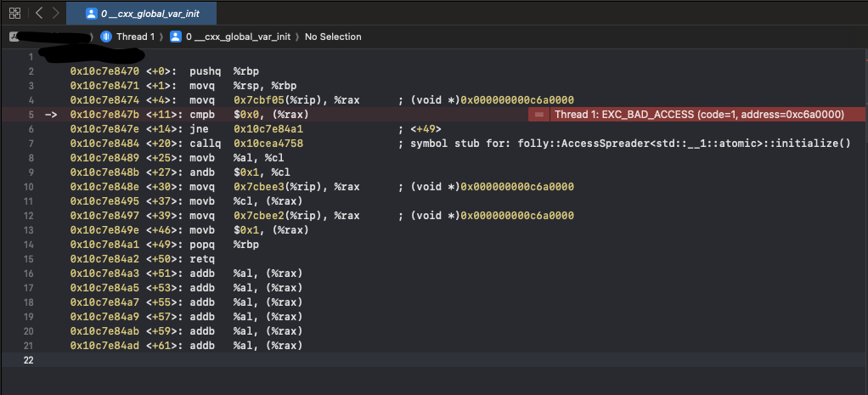
Task: Click the blue Thread 1 icon in jump bar
Action: (x=106, y=37)
